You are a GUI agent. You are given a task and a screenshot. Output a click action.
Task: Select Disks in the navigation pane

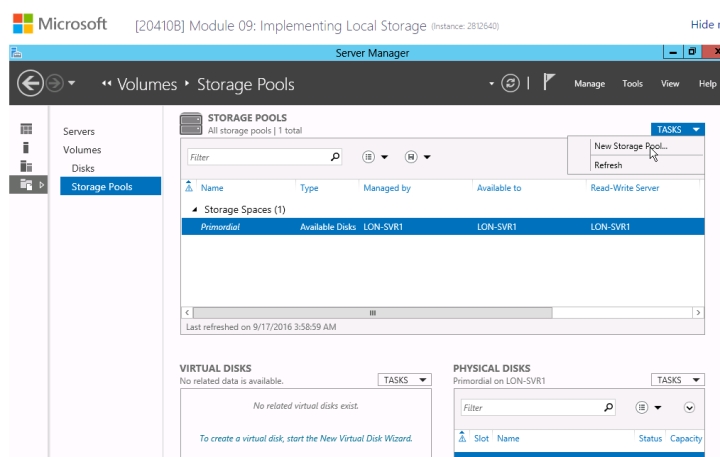(x=83, y=168)
